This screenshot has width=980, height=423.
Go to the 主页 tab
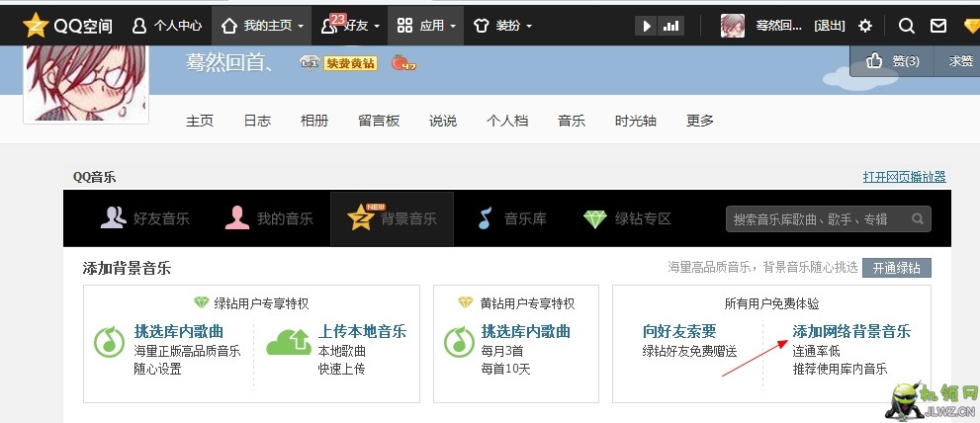coord(200,121)
